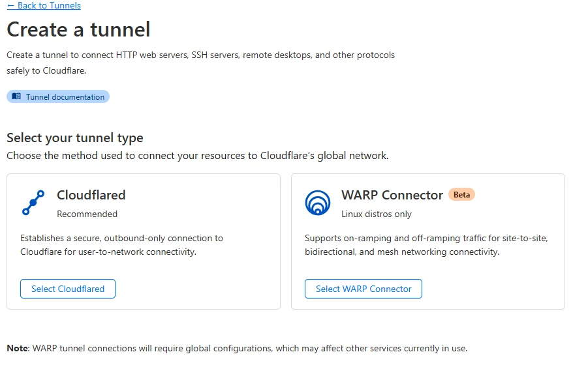588x380 pixels.
Task: Click the Cloudflared tunnel icon
Action: pyautogui.click(x=33, y=203)
